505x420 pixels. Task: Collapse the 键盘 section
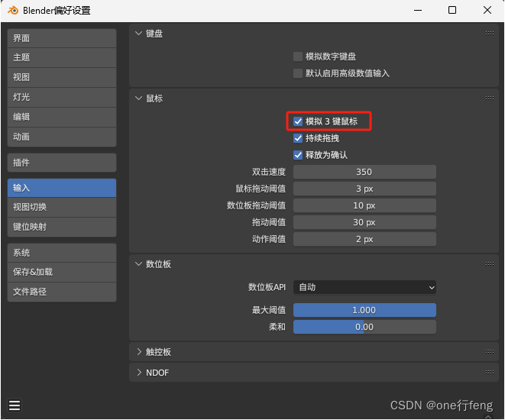tap(138, 34)
